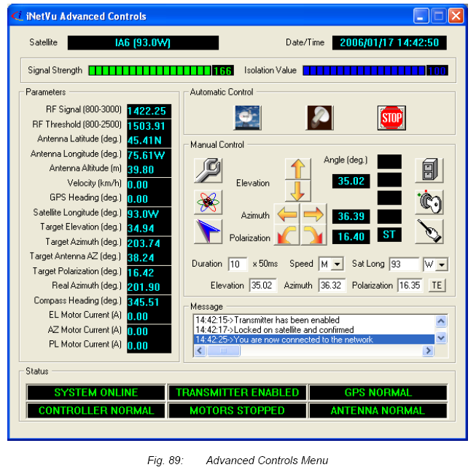Click the message horizontal scroll left arrow
Viewport: 476px width, 470px height.
tap(200, 350)
